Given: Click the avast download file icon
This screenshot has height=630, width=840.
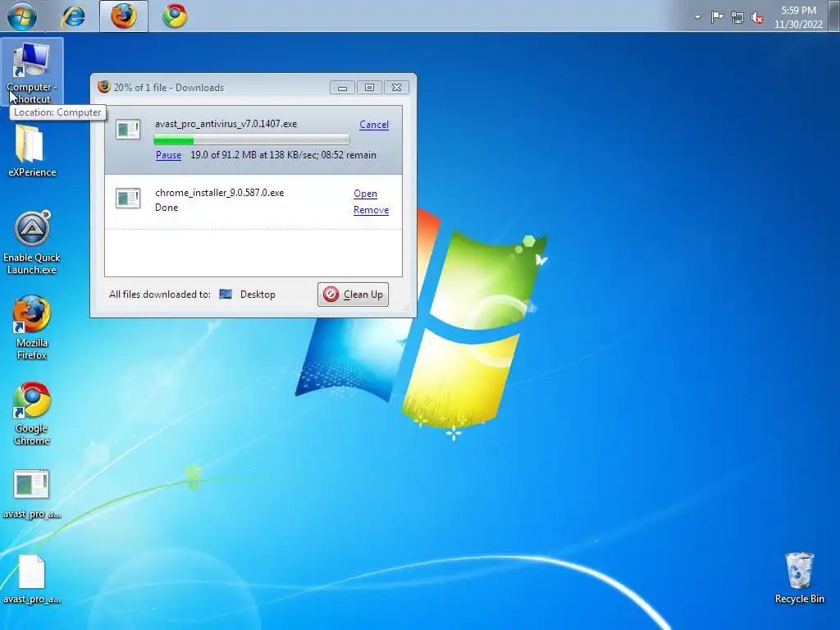Looking at the screenshot, I should (x=128, y=129).
